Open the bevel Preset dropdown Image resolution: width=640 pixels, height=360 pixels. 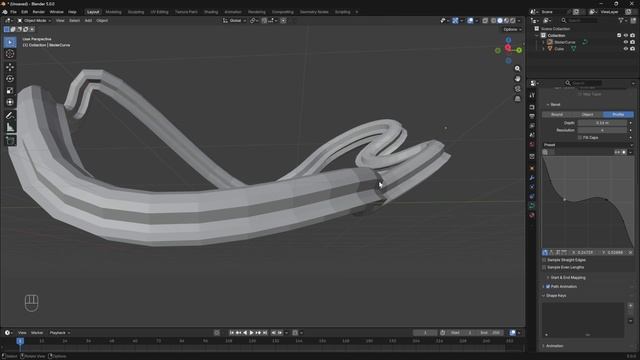[588, 145]
